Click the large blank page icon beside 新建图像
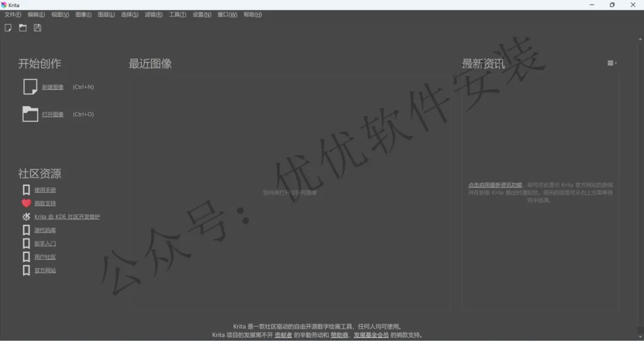 tap(30, 86)
